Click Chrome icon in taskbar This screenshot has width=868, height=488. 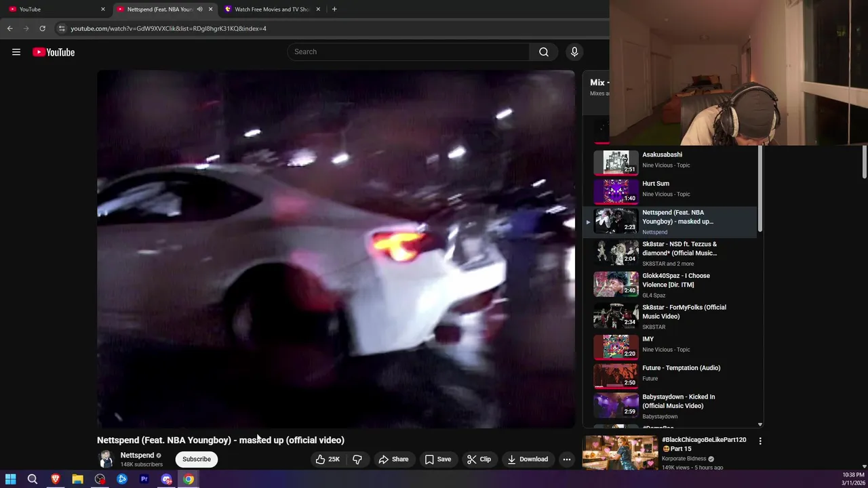pos(189,479)
